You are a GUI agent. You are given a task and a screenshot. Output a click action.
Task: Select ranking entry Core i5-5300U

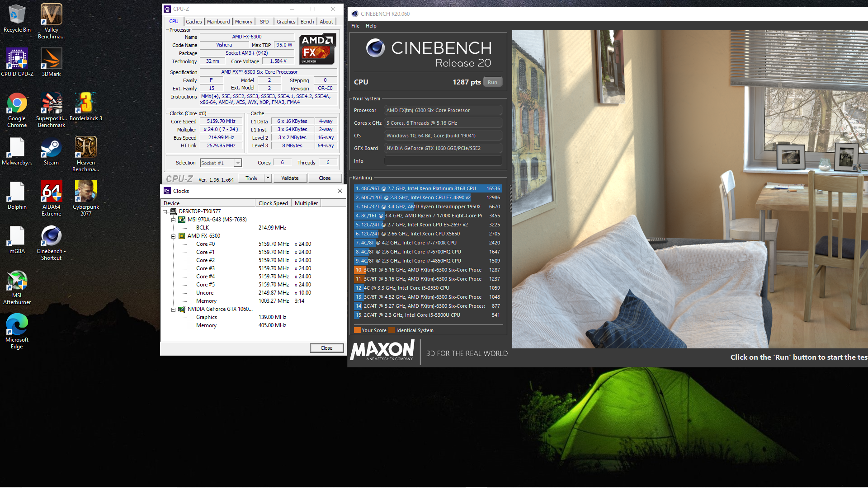(x=428, y=315)
